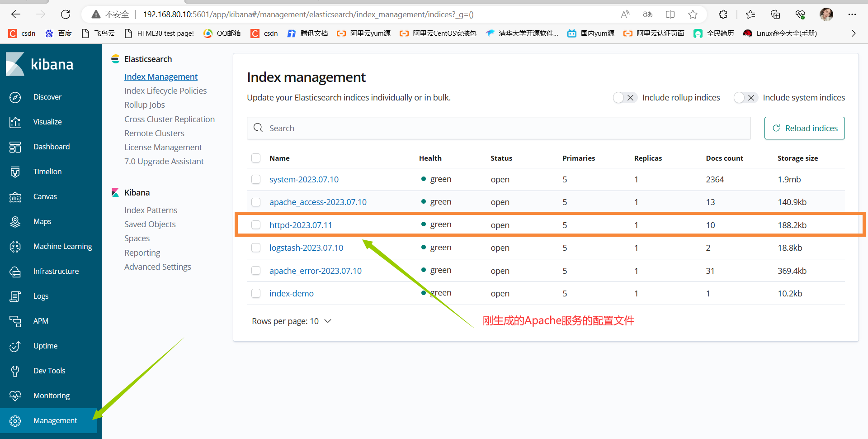868x439 pixels.
Task: Click the Reload indices button
Action: (805, 128)
